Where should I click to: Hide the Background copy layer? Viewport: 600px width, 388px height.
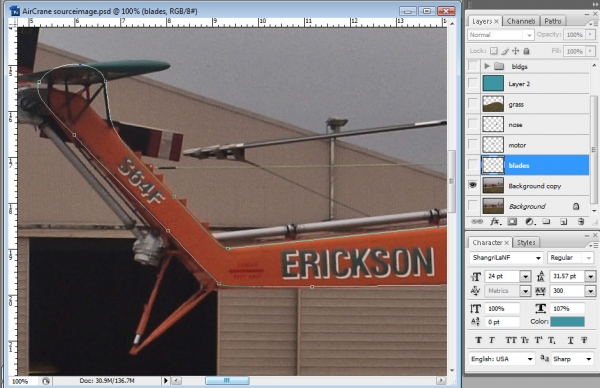(473, 186)
